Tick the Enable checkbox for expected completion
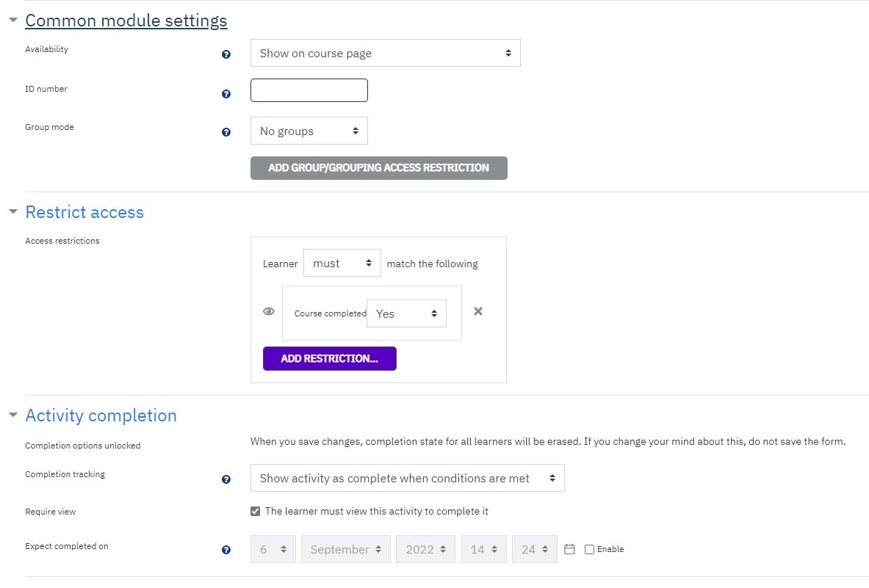Image resolution: width=869 pixels, height=588 pixels. [x=589, y=549]
